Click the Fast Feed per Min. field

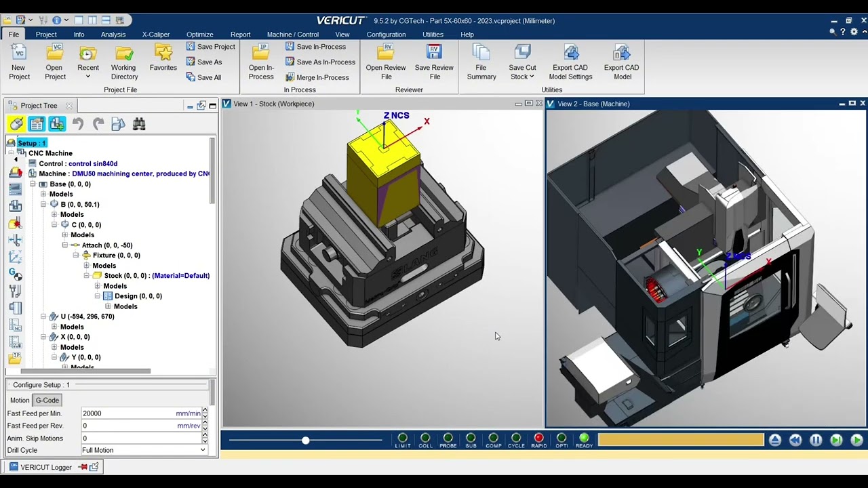140,413
